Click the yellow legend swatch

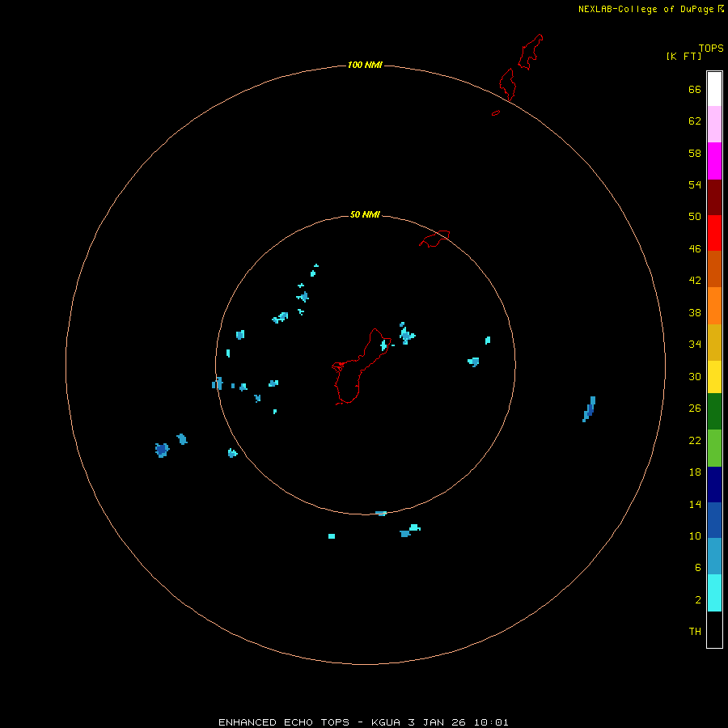(714, 377)
